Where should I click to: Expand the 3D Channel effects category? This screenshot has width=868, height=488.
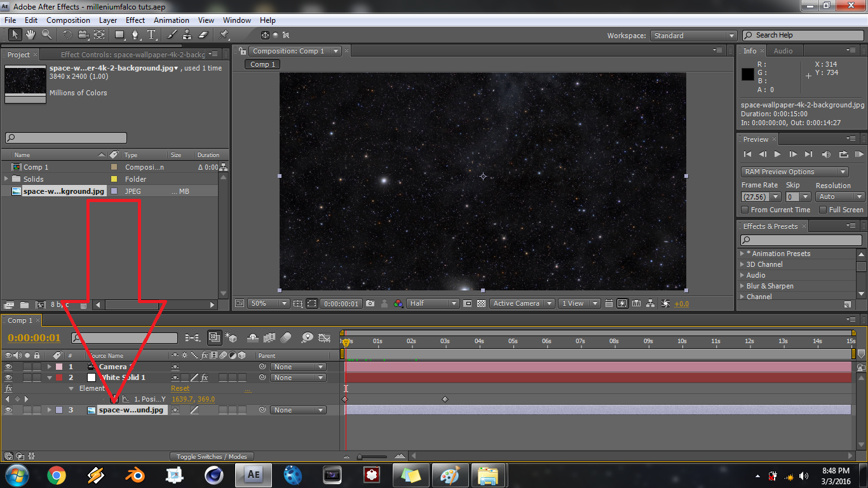[x=742, y=264]
